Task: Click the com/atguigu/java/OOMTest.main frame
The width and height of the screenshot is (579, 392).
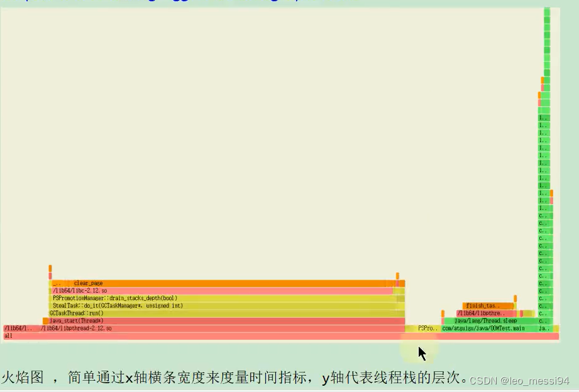Action: (489, 329)
